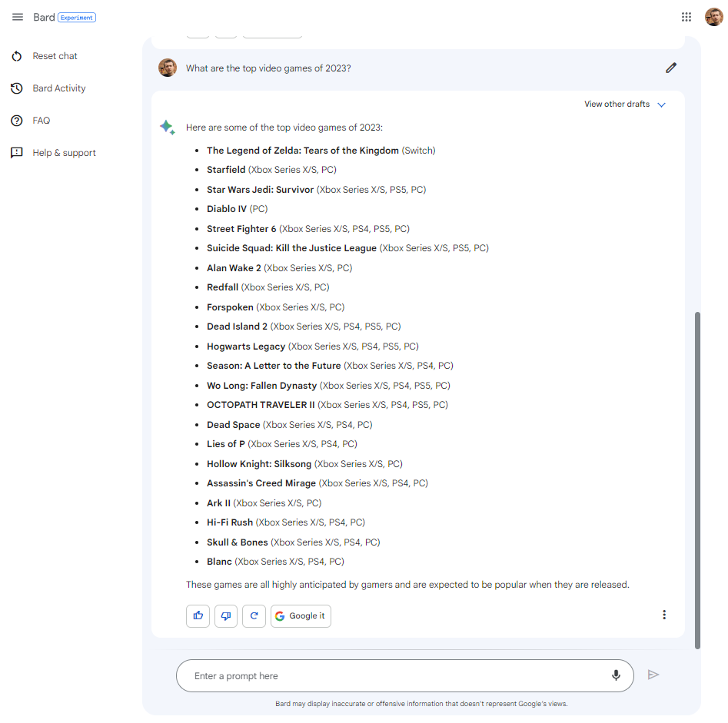Click the vertical page scrollbar
Viewport: 728px width, 723px height.
pyautogui.click(x=697, y=476)
